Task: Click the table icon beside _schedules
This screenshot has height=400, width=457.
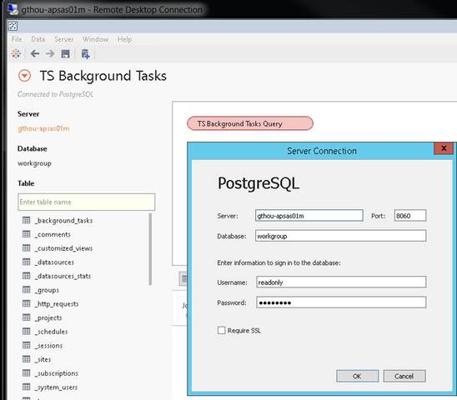Action: (26, 331)
